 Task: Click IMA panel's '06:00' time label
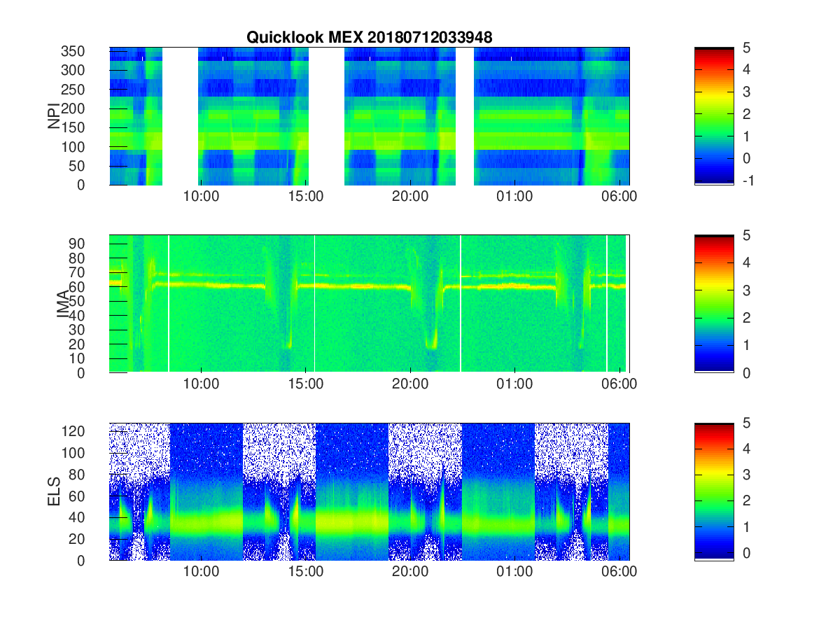pyautogui.click(x=619, y=384)
